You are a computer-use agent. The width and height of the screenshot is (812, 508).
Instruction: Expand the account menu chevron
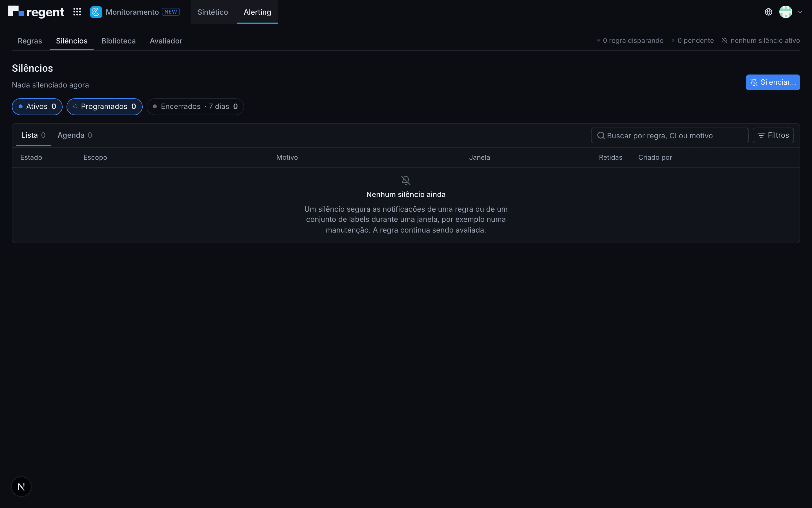click(800, 12)
